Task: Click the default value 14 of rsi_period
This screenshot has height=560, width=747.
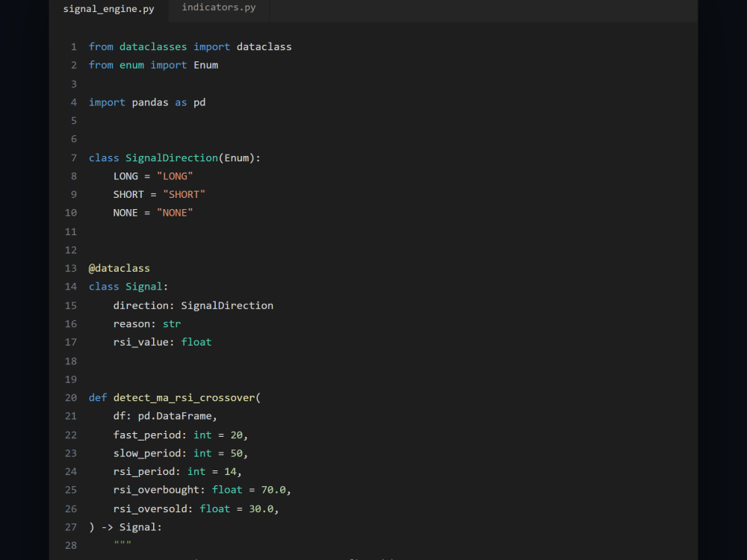Action: [231, 471]
